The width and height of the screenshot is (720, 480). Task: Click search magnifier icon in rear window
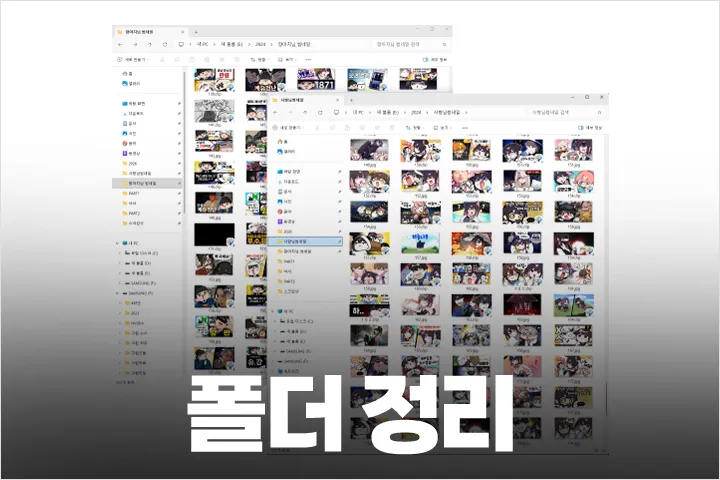point(444,45)
